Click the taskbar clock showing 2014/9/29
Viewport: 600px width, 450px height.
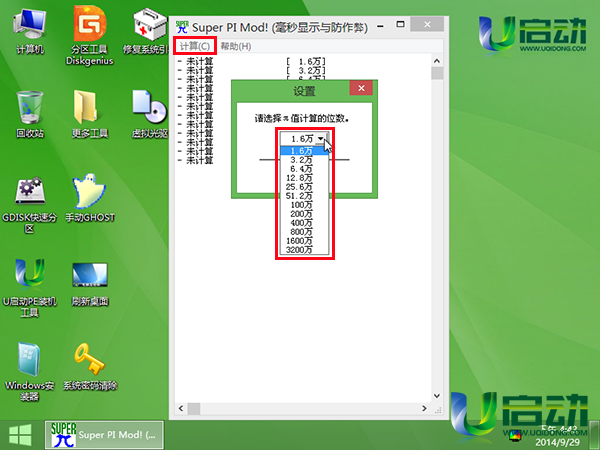pyautogui.click(x=558, y=435)
